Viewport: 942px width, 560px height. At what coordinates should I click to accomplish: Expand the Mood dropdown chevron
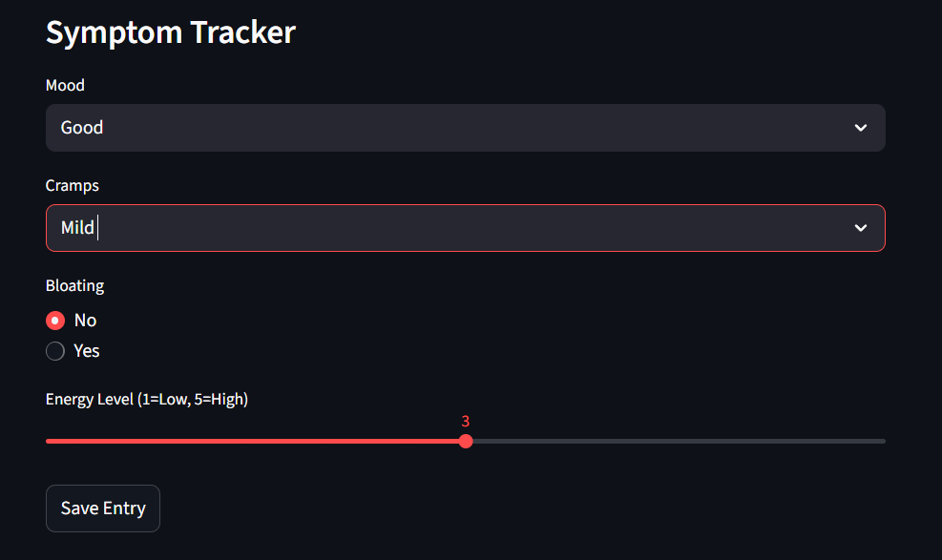tap(860, 127)
